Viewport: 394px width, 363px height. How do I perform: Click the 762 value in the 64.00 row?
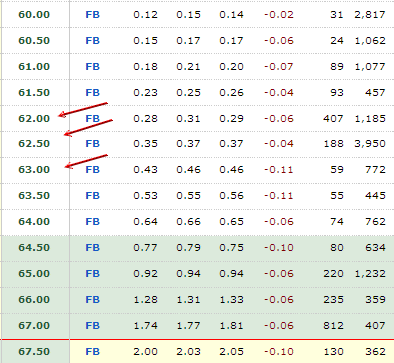coord(375,222)
